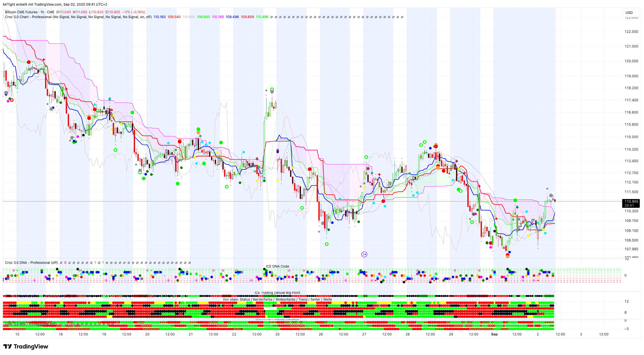Click the hollow red circle at far left of chart

click(x=12, y=100)
